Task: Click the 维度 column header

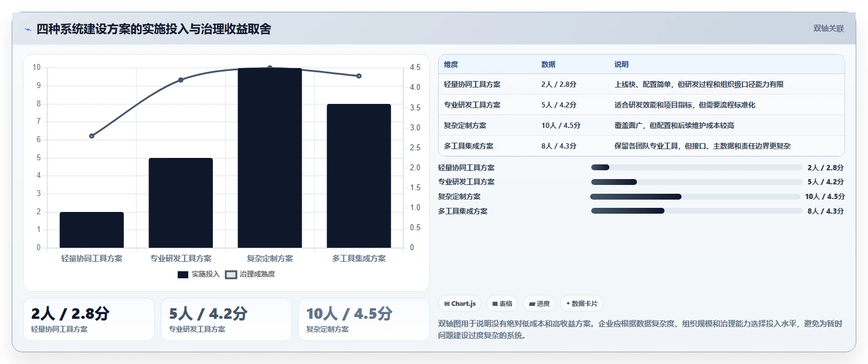Action: pyautogui.click(x=451, y=64)
